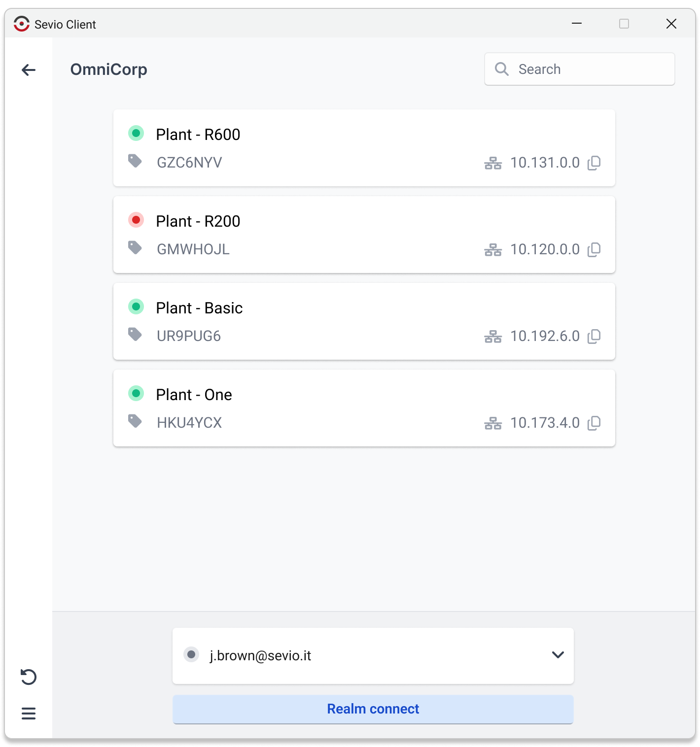Screen dimensions: 700x747
Task: Click the Sevio logo in title bar
Action: click(22, 24)
